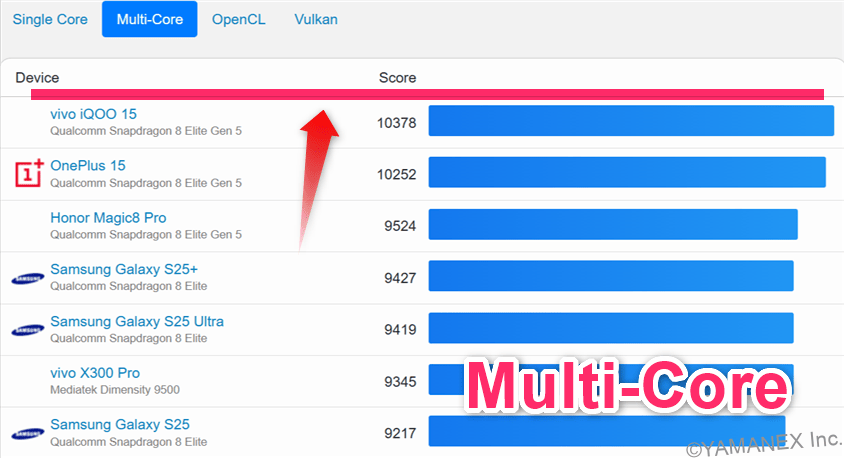
Task: Click the chipset text under Honor Magic8 Pro
Action: click(146, 235)
